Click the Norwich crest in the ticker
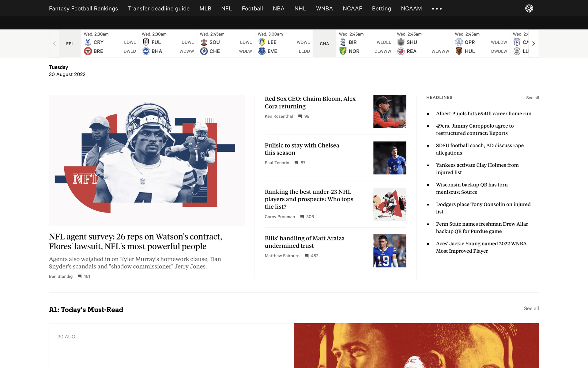Screen dimensions: 588x368 pyautogui.click(x=343, y=51)
